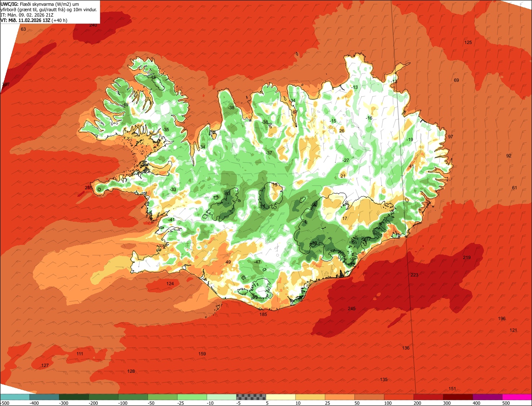532x406 pixels.
Task: Select the map value 219
Action: point(467,257)
